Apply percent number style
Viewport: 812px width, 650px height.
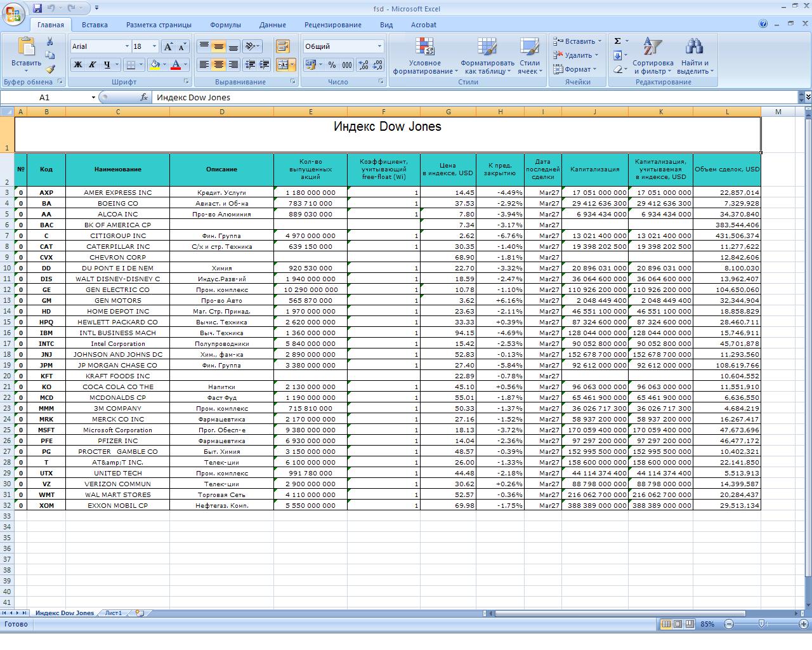tap(332, 64)
